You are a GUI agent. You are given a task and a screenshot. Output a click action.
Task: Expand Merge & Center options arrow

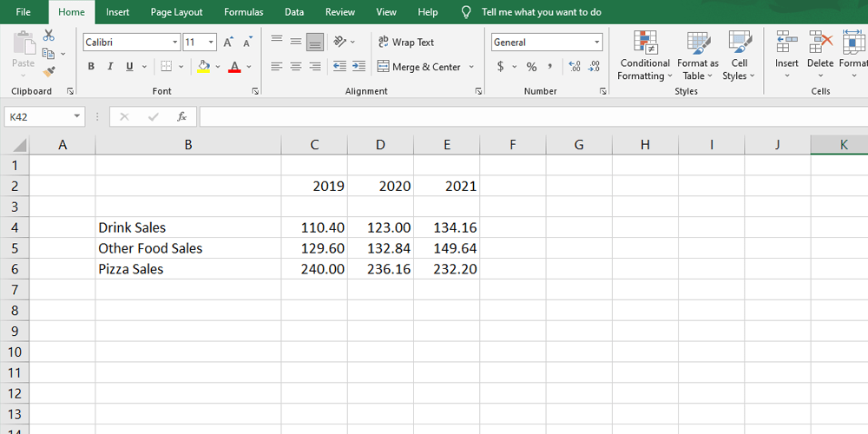pyautogui.click(x=471, y=67)
